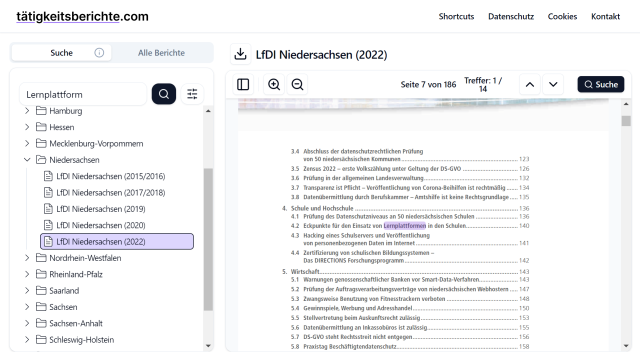Zoom in on the PDF document
Screen dimensions: 640x360
pos(274,84)
